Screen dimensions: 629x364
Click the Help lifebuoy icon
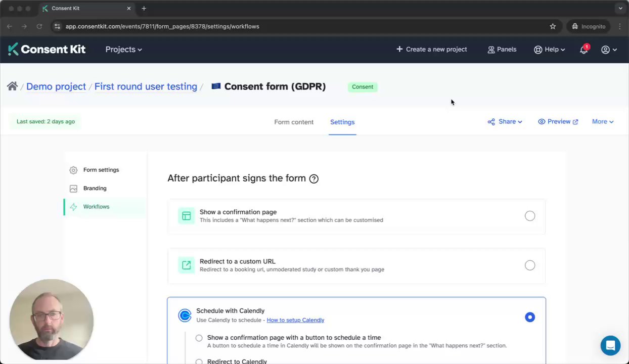click(538, 50)
